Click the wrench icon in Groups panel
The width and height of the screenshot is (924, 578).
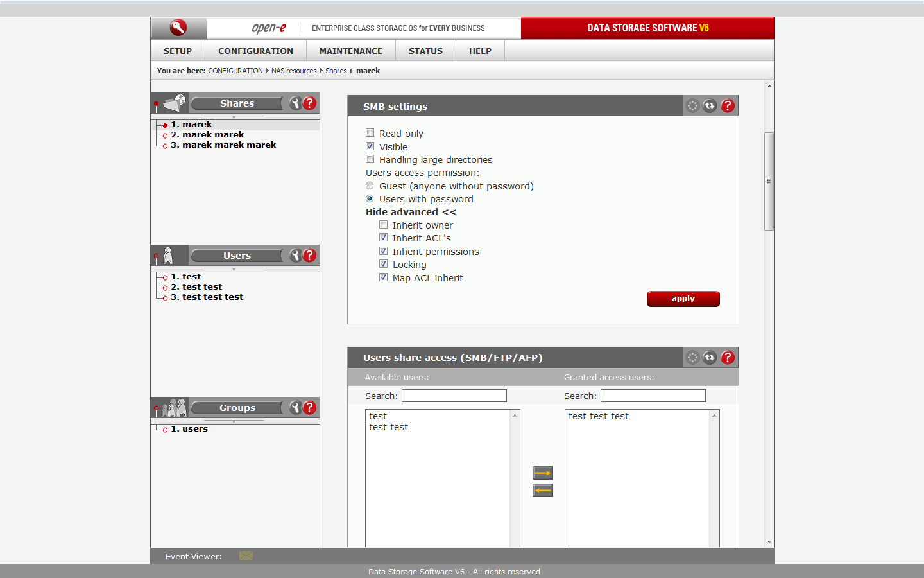295,408
